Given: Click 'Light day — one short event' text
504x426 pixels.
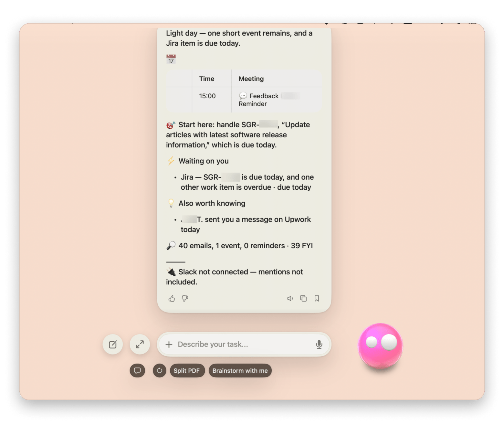Looking at the screenshot, I should coord(239,38).
